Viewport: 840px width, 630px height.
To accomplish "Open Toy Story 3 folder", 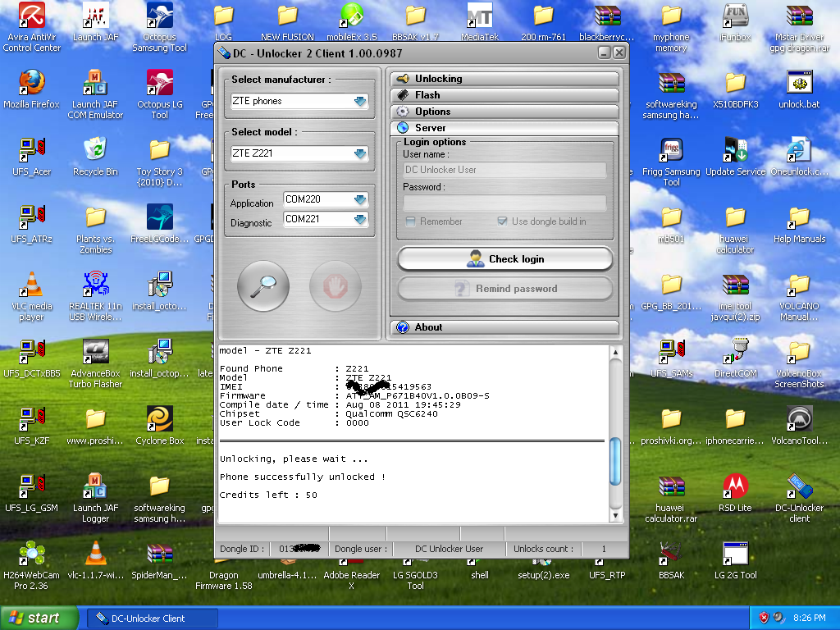I will (x=160, y=162).
